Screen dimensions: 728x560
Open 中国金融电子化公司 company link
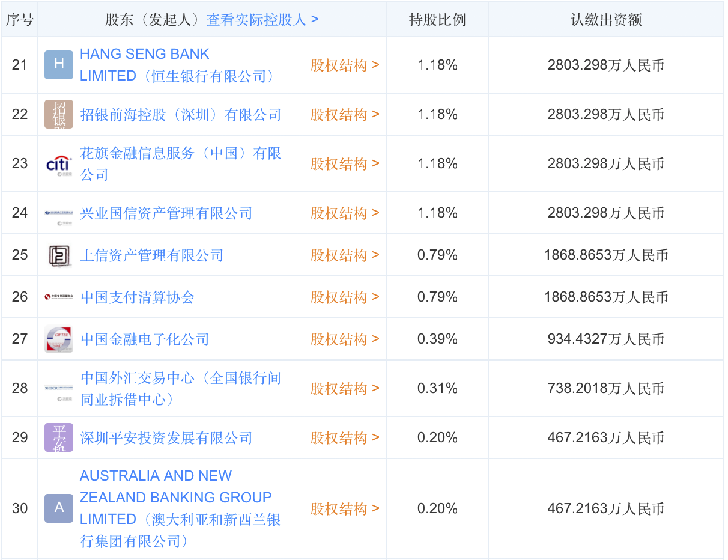click(x=145, y=339)
